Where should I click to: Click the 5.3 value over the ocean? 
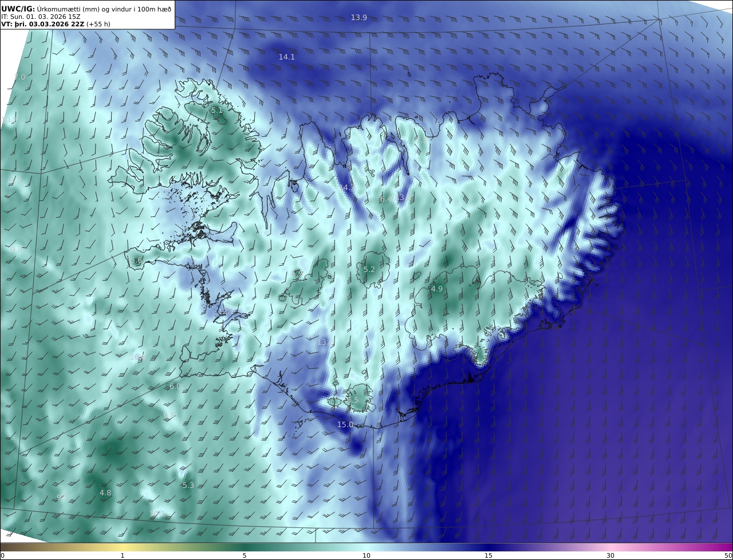188,485
